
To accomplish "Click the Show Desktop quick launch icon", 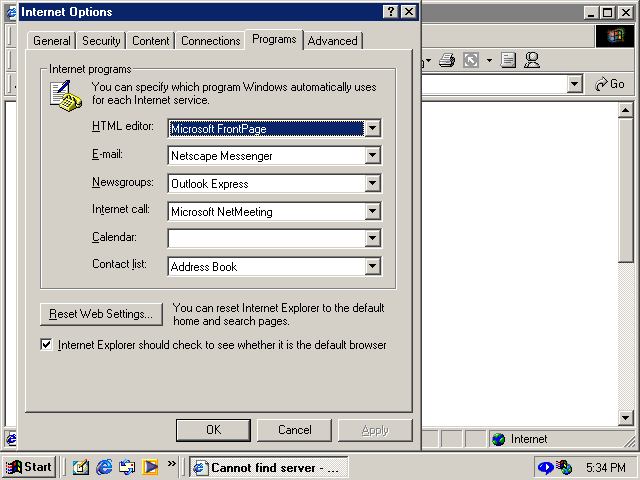I will (80, 467).
